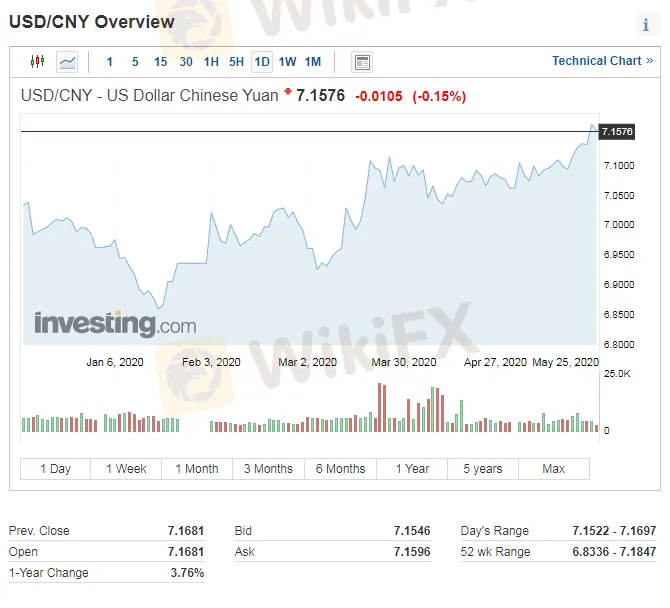Click the (-0.15%) percent change

click(x=439, y=96)
